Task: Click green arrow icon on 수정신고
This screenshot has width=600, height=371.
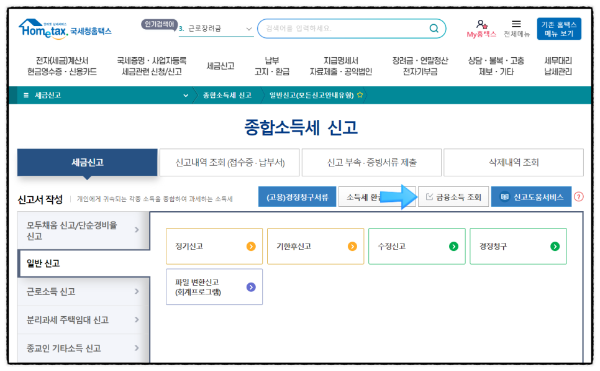Action: pyautogui.click(x=453, y=246)
